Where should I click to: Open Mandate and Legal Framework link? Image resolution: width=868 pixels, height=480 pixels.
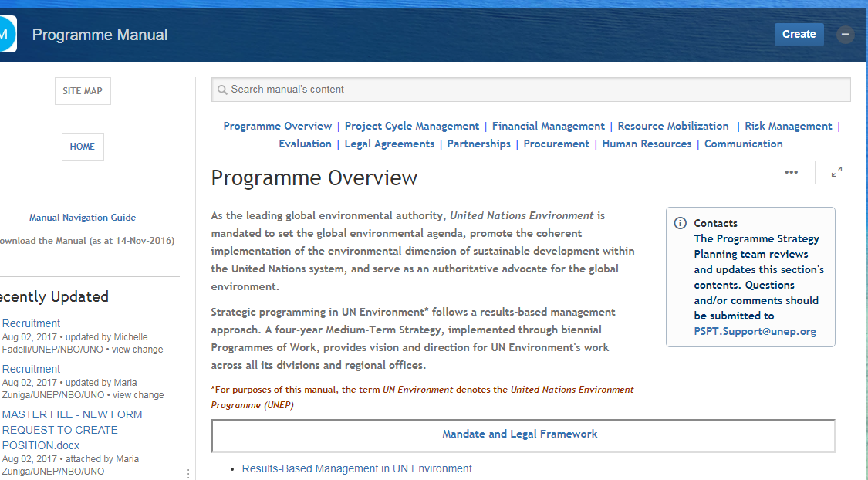point(520,434)
